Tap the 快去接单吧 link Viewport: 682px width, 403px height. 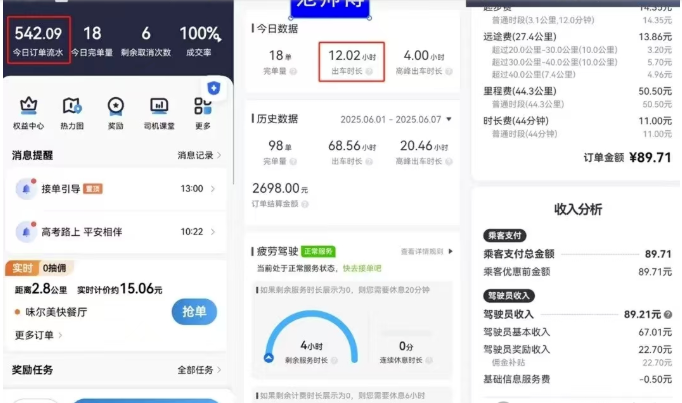coord(359,268)
